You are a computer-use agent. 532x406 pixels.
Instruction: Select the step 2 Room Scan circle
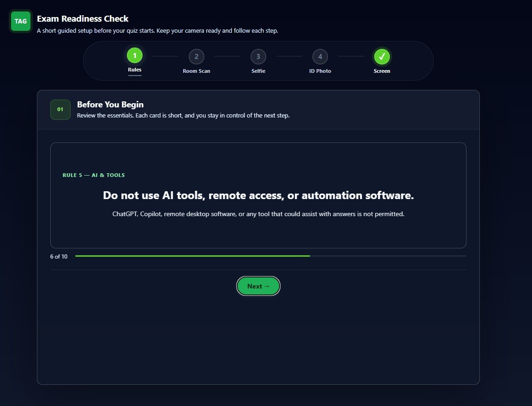pos(197,57)
